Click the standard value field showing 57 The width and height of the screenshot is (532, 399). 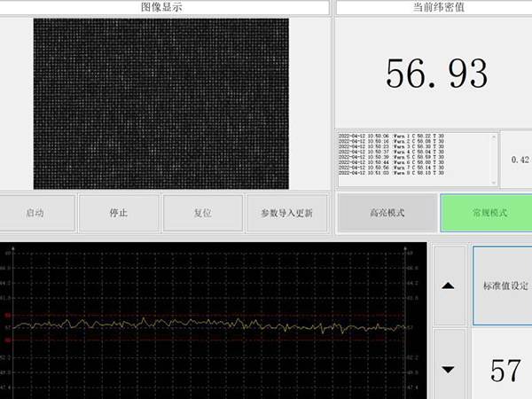[505, 369]
